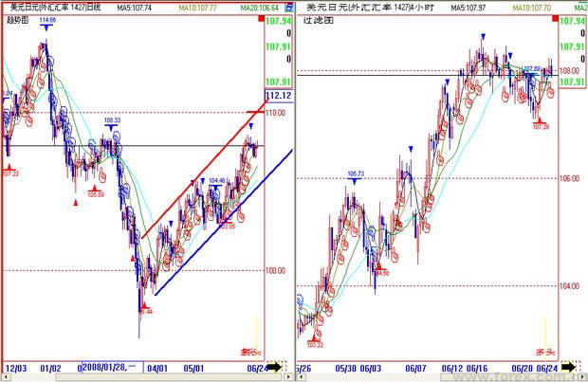Click the red trough marker at 107.22
This screenshot has height=382, width=588.
(9, 164)
